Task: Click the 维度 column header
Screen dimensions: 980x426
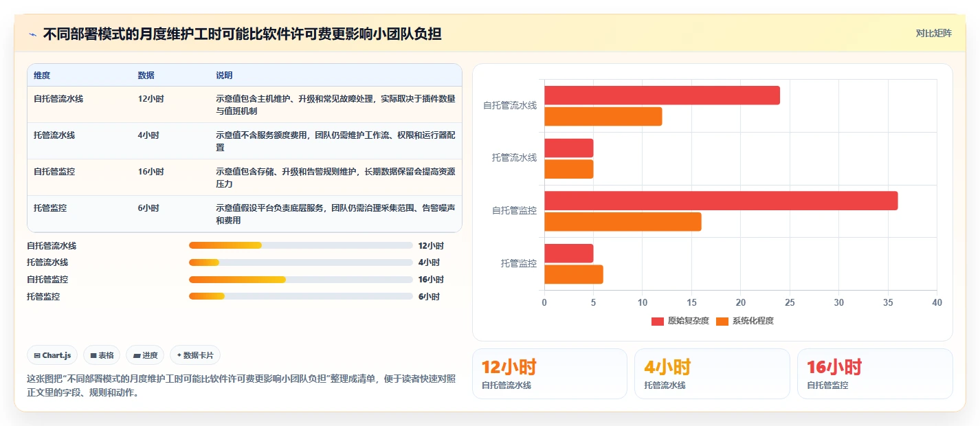Action: 42,75
